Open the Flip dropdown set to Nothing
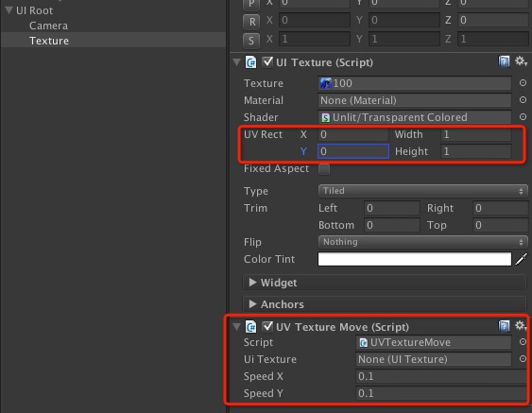The width and height of the screenshot is (532, 413). 422,242
